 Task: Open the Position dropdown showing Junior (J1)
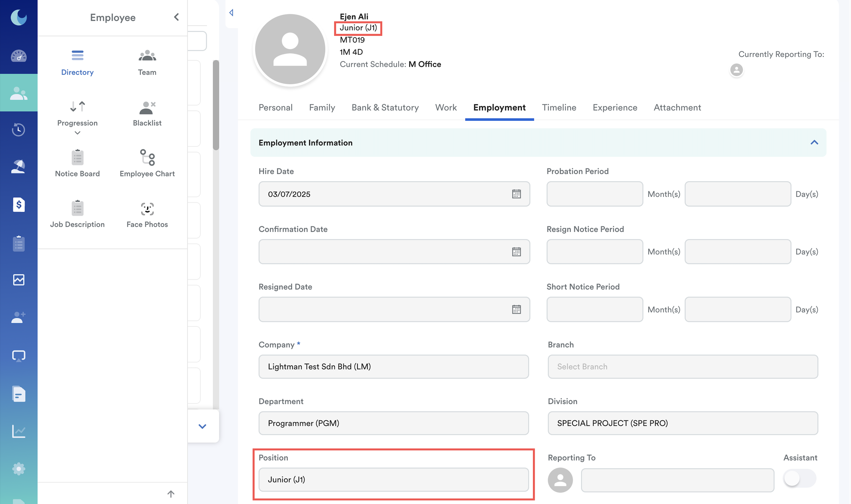pos(394,479)
